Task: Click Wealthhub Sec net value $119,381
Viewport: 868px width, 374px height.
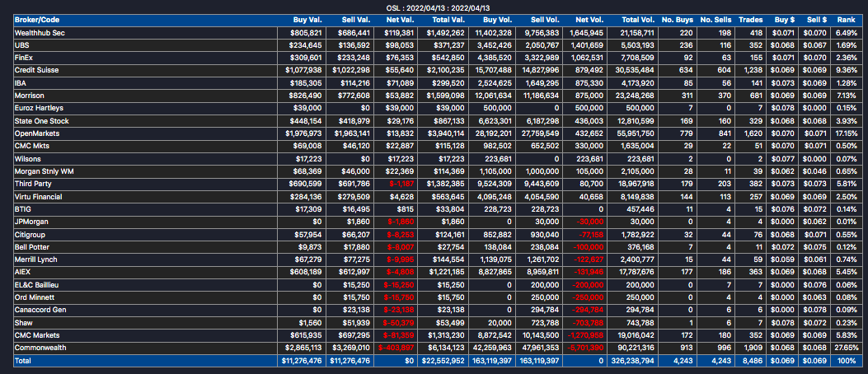Action: coord(399,33)
